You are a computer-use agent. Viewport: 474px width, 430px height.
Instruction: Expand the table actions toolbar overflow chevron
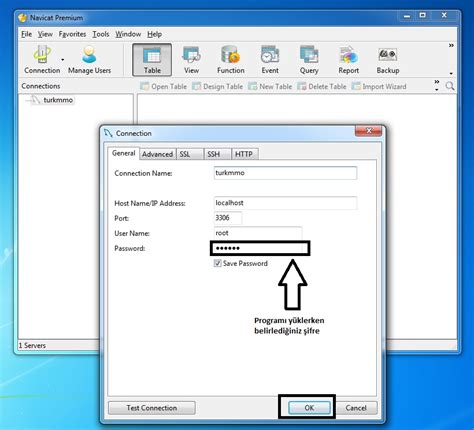point(437,82)
